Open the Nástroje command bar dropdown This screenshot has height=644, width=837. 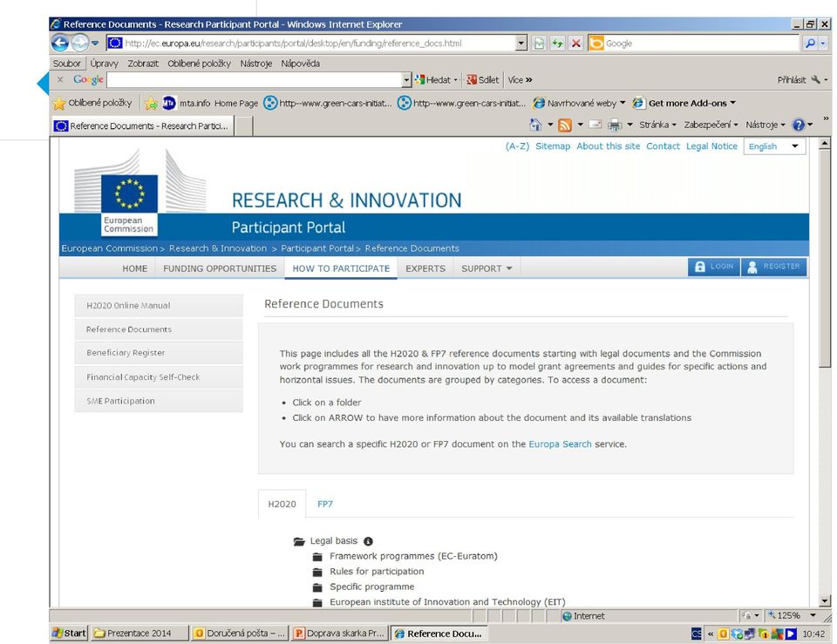pos(766,125)
